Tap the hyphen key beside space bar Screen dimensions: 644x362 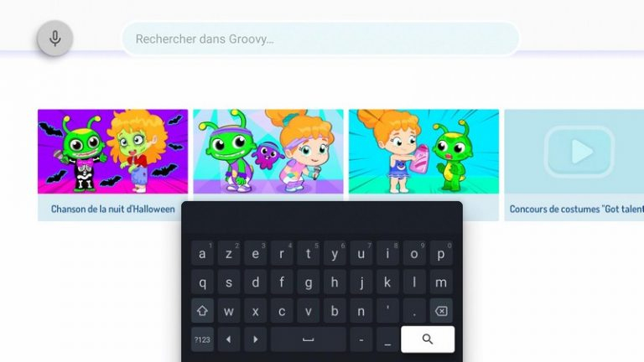coord(361,339)
